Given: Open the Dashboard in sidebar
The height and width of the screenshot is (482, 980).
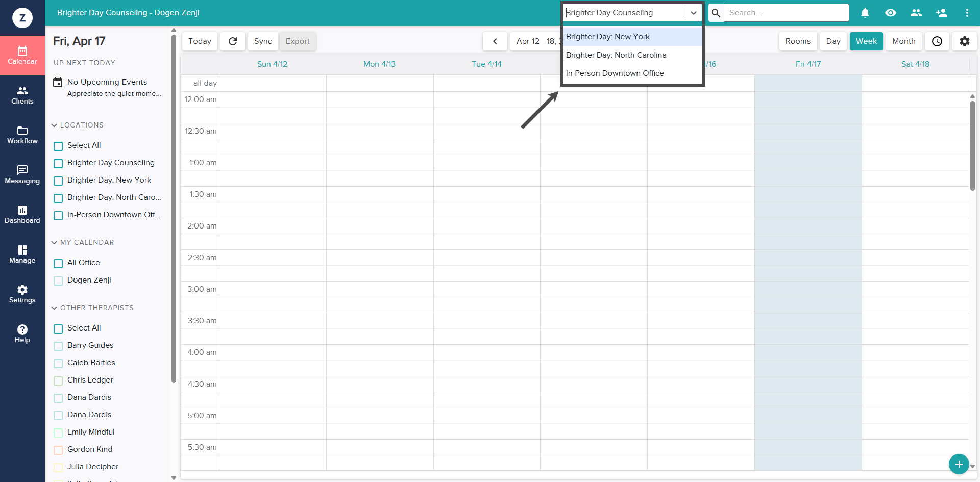Looking at the screenshot, I should tap(22, 215).
